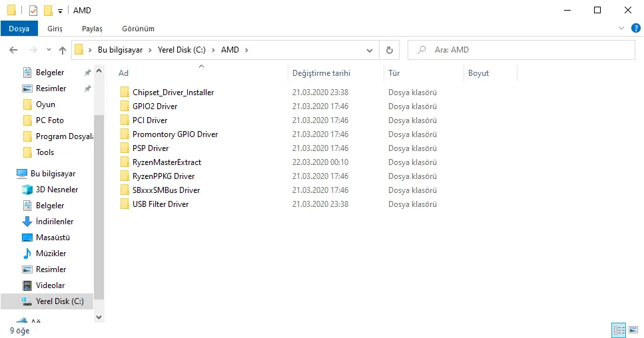The height and width of the screenshot is (338, 644).
Task: Click the Ara: AMD search box
Action: pyautogui.click(x=521, y=50)
